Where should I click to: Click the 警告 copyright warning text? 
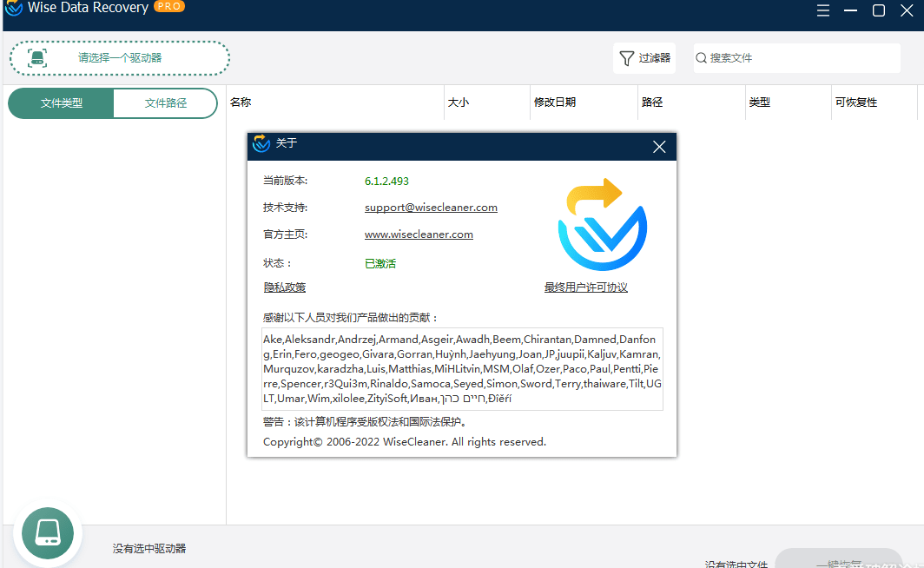coord(366,422)
